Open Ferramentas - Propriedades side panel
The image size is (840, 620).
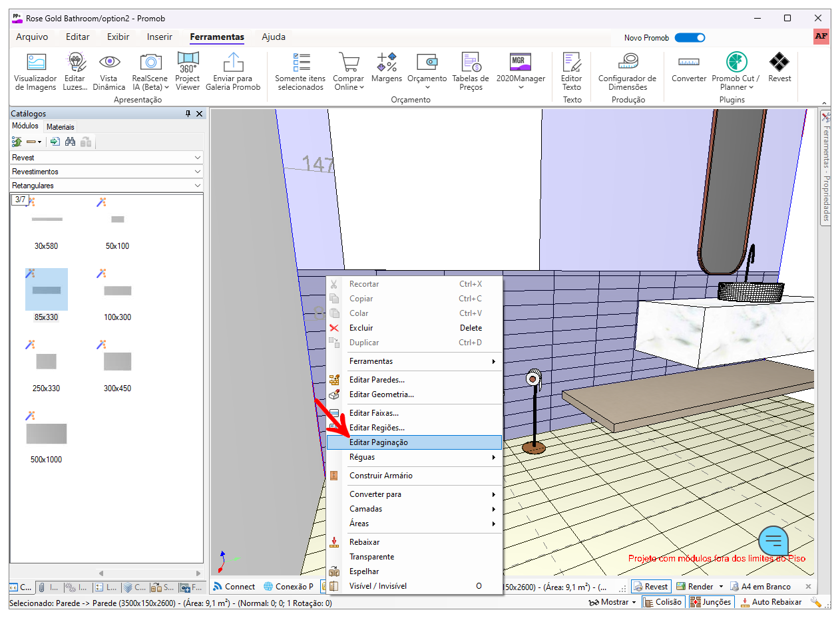coord(825,168)
